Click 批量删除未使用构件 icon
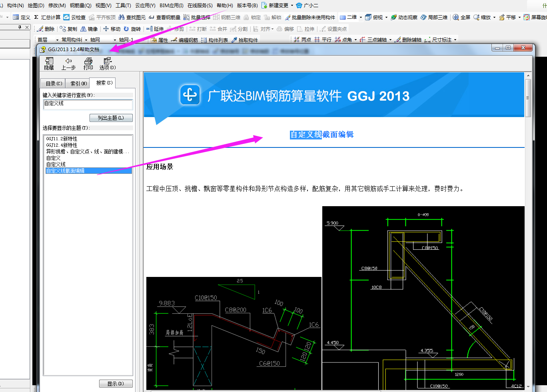Image resolution: width=547 pixels, height=392 pixels. [287, 17]
